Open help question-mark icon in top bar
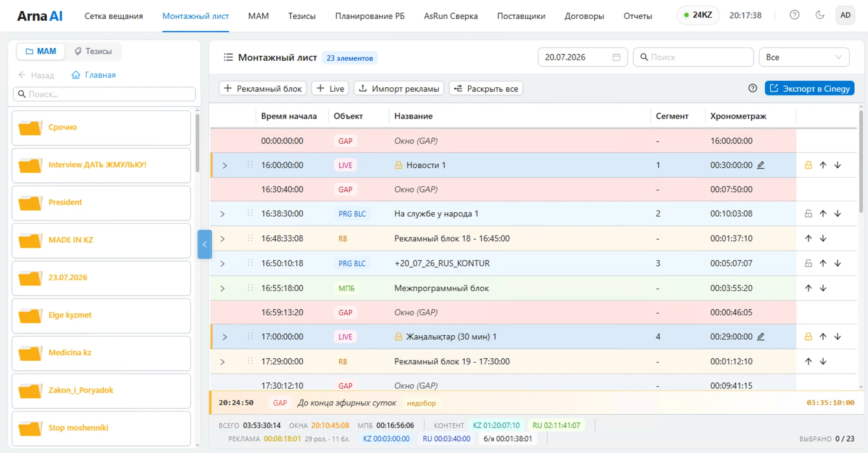Viewport: 868px width, 453px height. 794,15
